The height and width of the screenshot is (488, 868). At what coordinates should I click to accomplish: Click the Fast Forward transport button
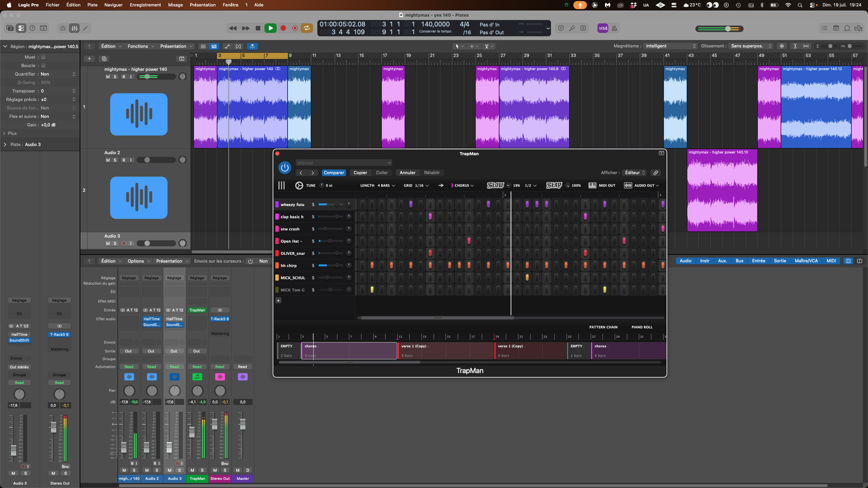[x=246, y=28]
